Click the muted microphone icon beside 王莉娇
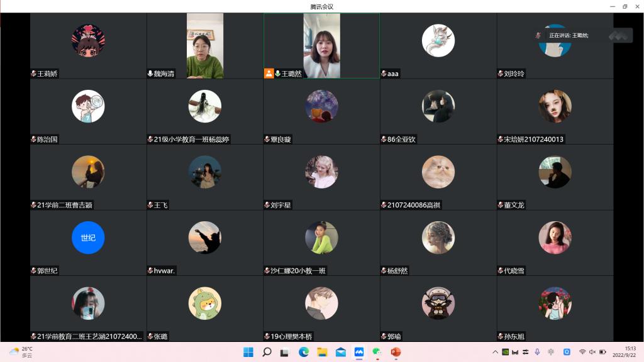Image resolution: width=644 pixels, height=362 pixels. click(34, 74)
